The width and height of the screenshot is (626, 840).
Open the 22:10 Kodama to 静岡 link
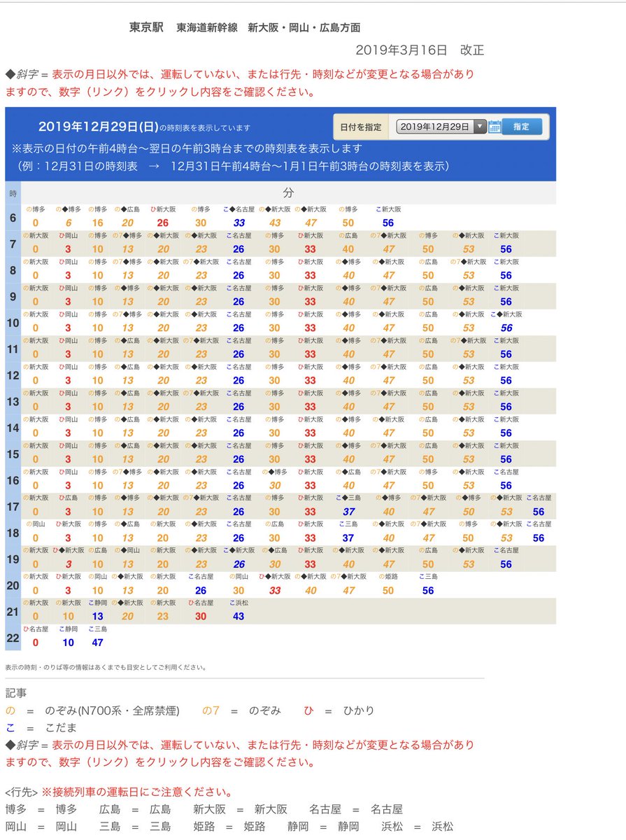[68, 643]
